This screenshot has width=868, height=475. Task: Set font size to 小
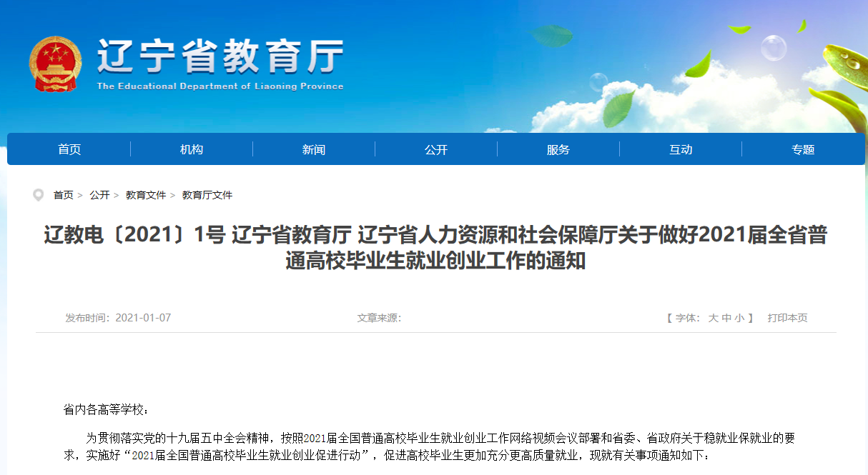[739, 318]
